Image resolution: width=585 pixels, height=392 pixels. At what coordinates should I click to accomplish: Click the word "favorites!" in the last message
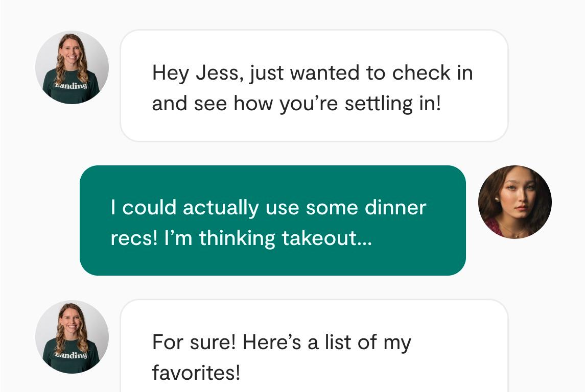point(196,373)
